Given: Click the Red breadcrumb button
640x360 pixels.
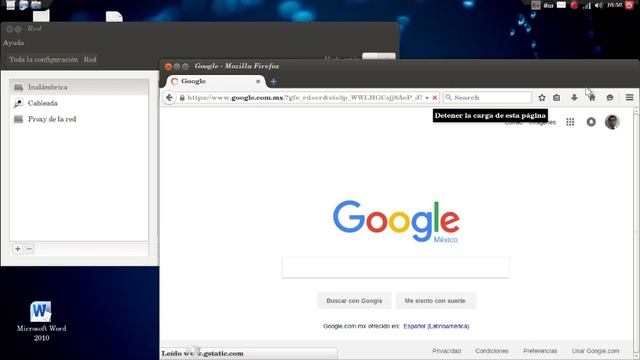Looking at the screenshot, I should tap(90, 60).
